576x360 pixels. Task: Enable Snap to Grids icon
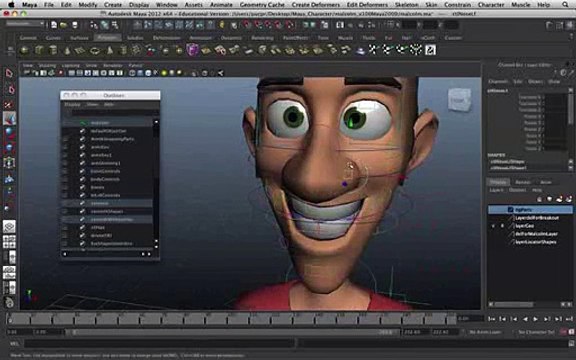click(x=246, y=25)
